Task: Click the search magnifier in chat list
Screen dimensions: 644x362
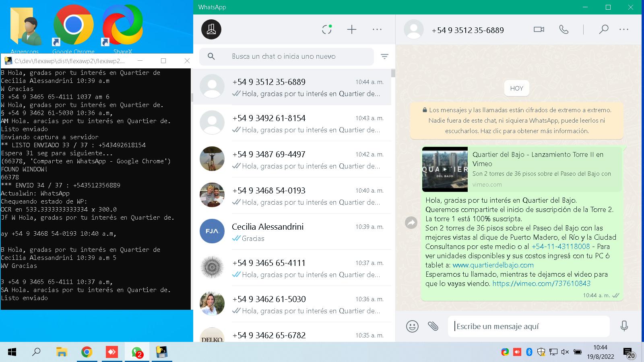Action: [211, 56]
